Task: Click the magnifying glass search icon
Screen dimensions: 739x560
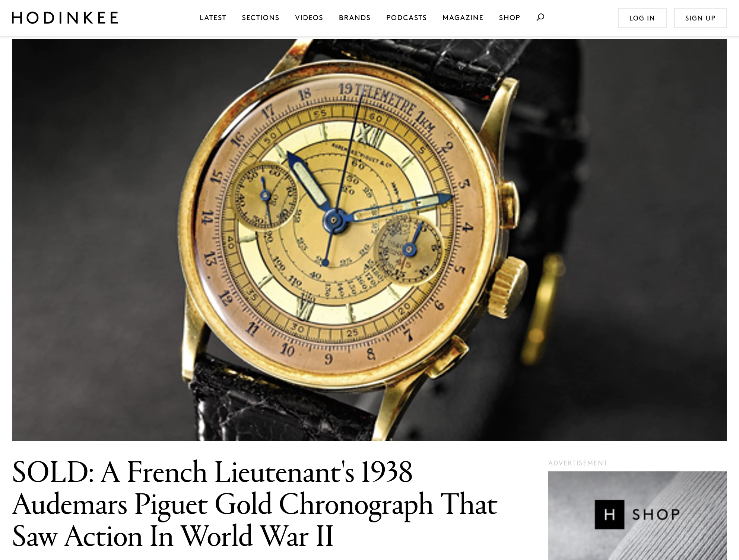Action: tap(540, 17)
